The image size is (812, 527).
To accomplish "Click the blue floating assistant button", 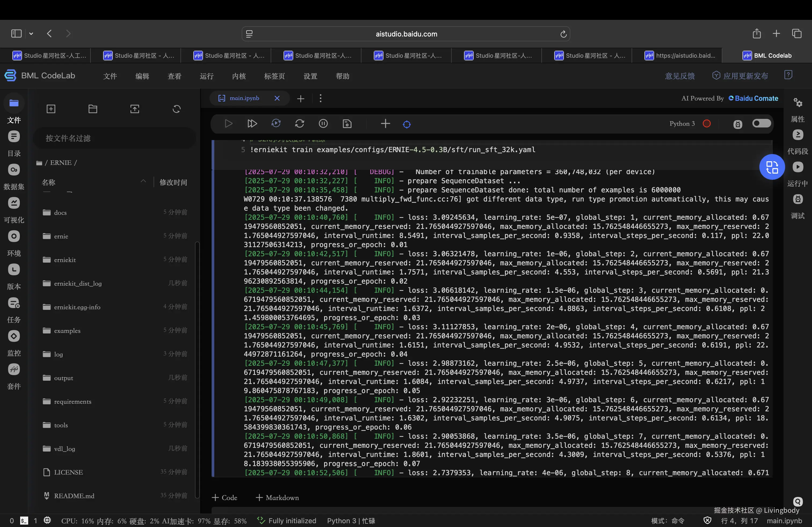I will (772, 167).
